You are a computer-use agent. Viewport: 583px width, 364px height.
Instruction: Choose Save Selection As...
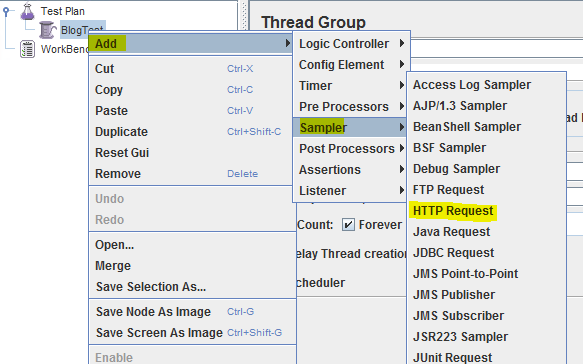192,287
